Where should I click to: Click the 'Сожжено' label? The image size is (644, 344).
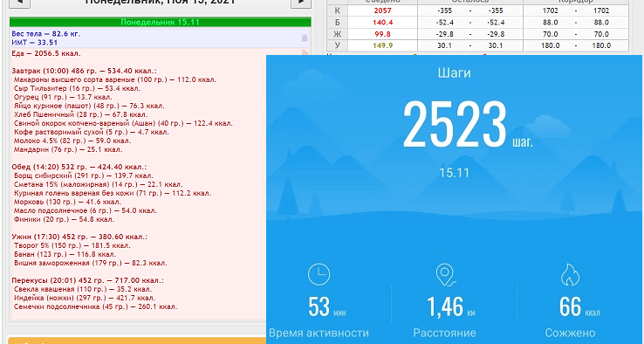click(570, 333)
